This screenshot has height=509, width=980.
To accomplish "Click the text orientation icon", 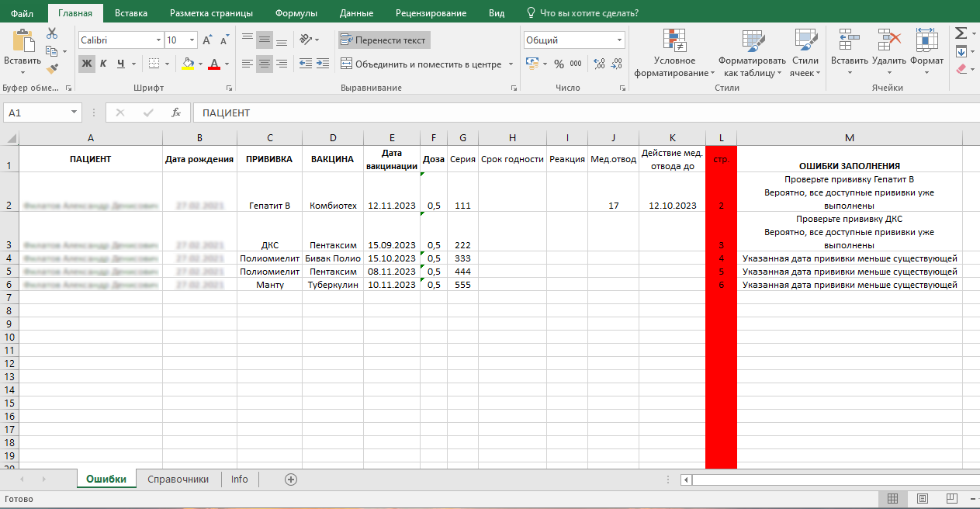I will coord(306,40).
